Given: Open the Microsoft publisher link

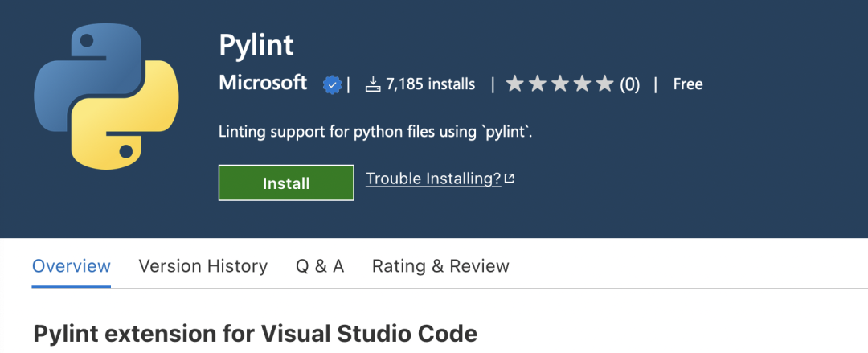Looking at the screenshot, I should click(263, 83).
